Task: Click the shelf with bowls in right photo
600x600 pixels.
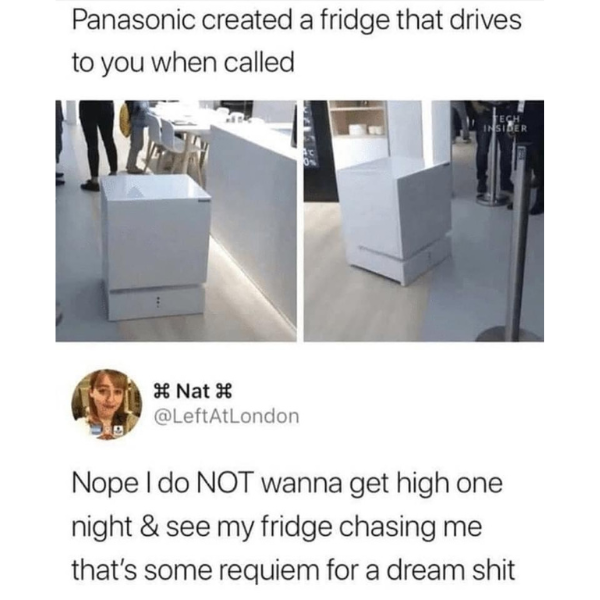Action: pyautogui.click(x=359, y=119)
